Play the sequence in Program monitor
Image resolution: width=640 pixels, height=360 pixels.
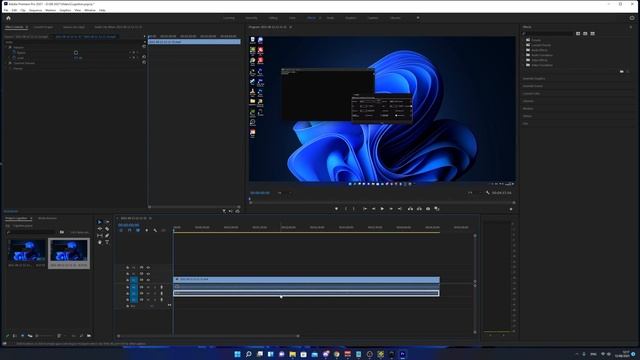pyautogui.click(x=382, y=209)
